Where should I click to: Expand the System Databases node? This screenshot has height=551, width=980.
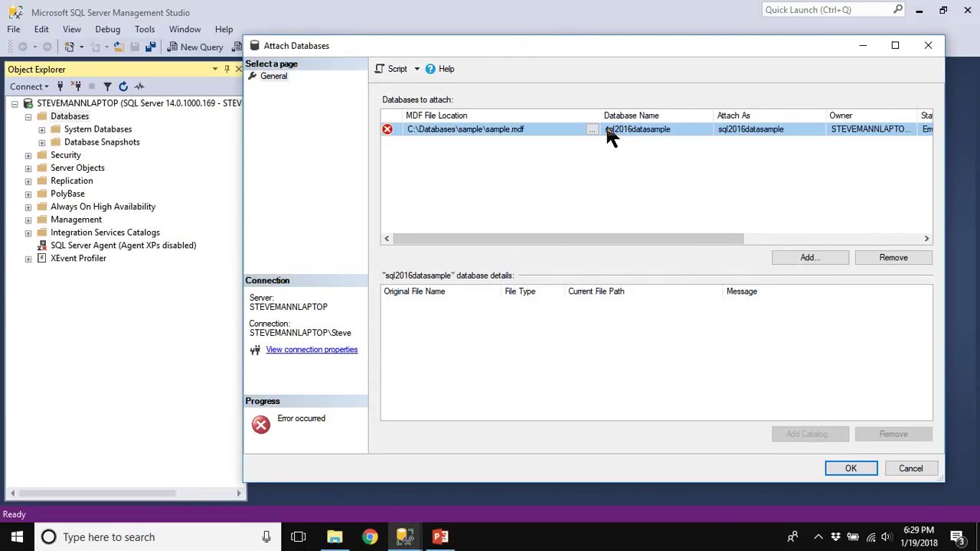pos(42,129)
